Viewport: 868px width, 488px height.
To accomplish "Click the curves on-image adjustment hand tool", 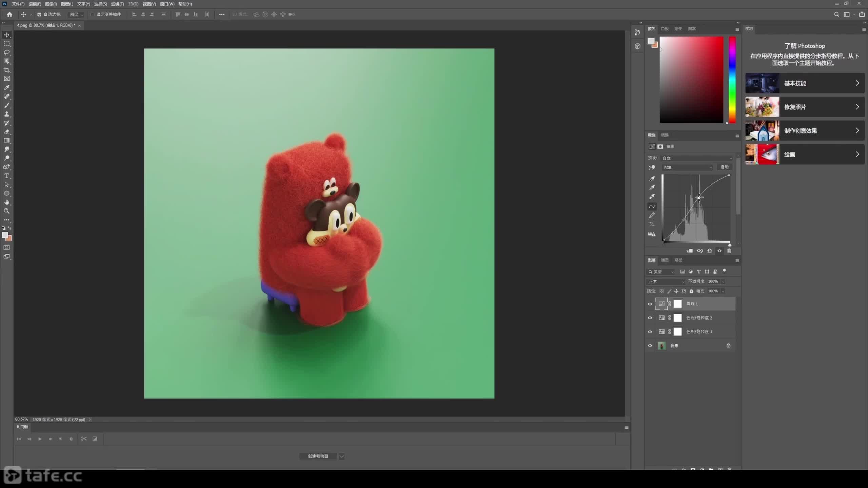I will pyautogui.click(x=652, y=167).
